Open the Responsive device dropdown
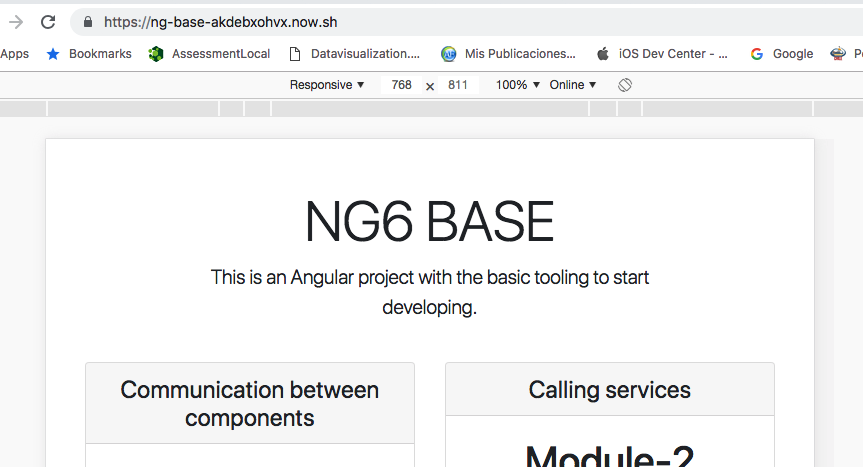Viewport: 863px width, 467px height. 327,85
